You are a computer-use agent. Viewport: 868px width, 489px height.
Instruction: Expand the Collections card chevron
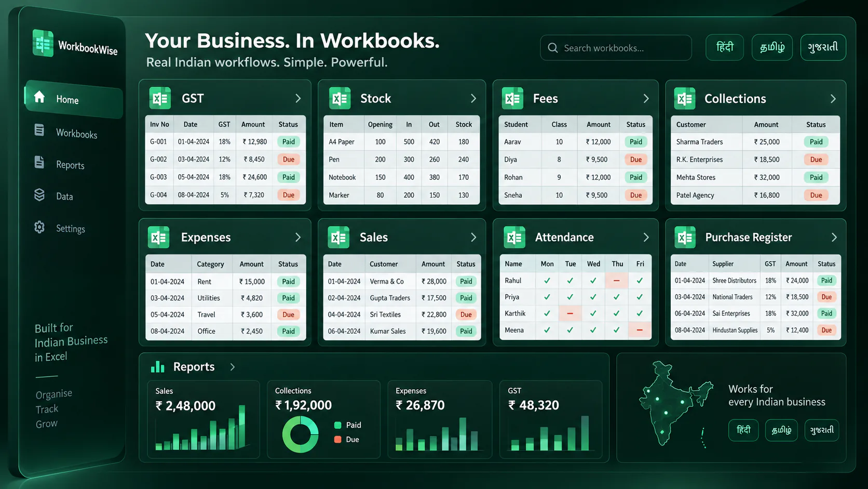[x=833, y=98]
